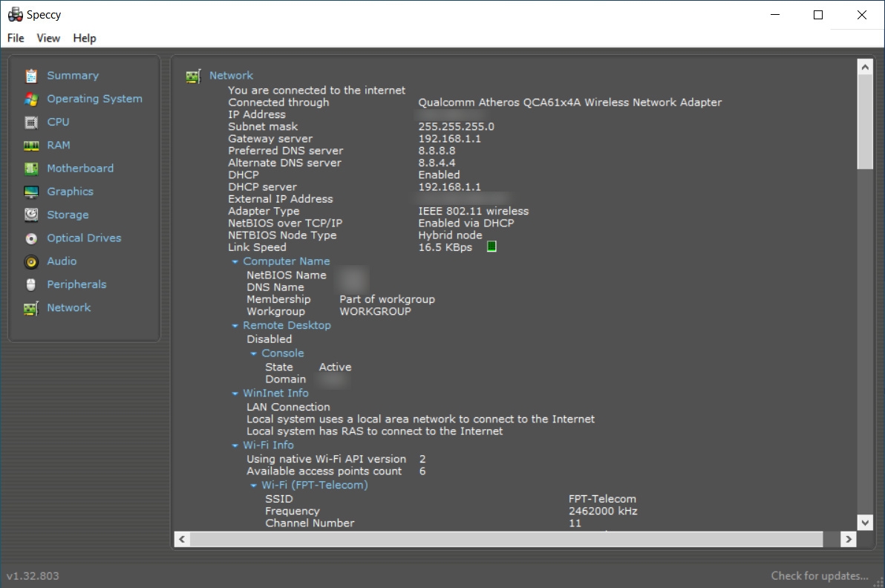Click the SSID value FPT-Telecom

pos(602,499)
